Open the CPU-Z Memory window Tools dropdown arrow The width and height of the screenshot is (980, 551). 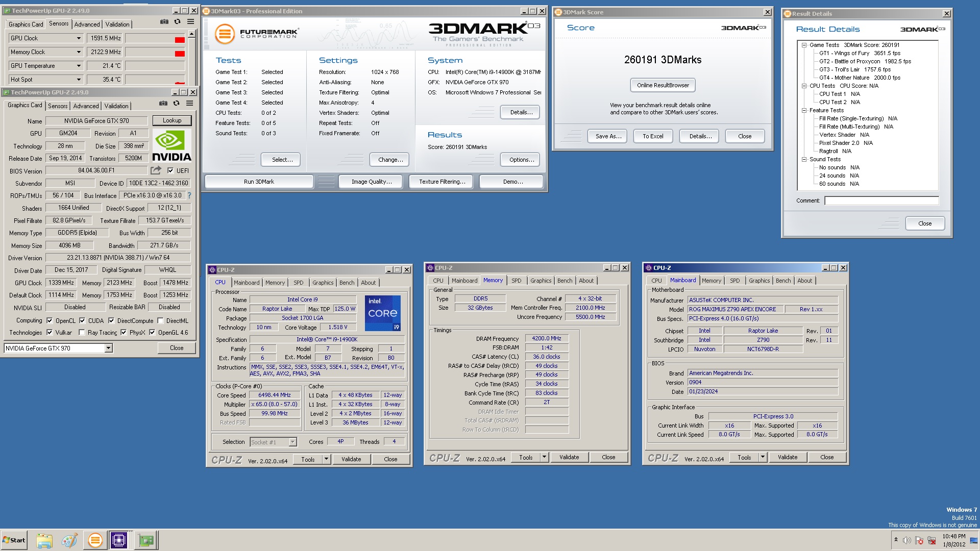coord(544,457)
